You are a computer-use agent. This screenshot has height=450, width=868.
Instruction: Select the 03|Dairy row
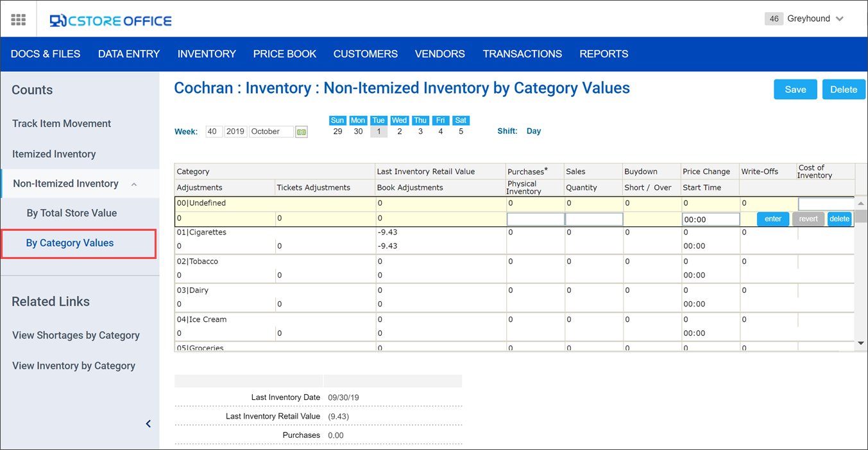pyautogui.click(x=515, y=297)
